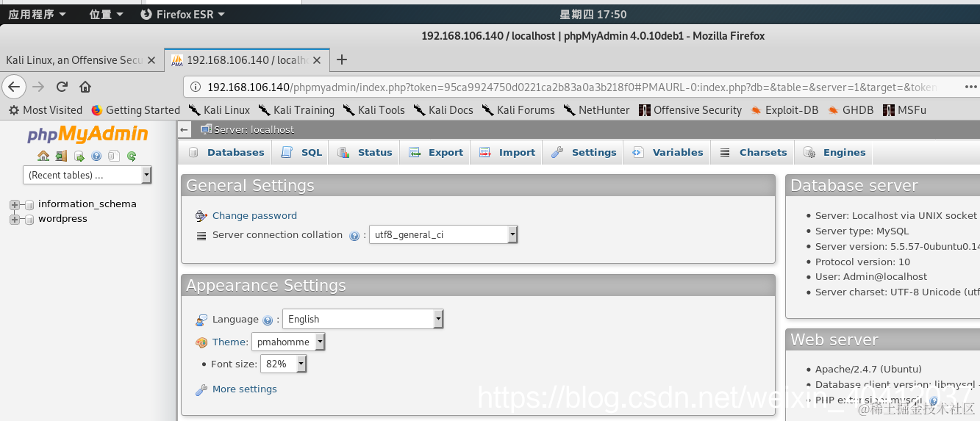Open the Kali Tools bookmark
This screenshot has height=421, width=980.
click(x=373, y=110)
